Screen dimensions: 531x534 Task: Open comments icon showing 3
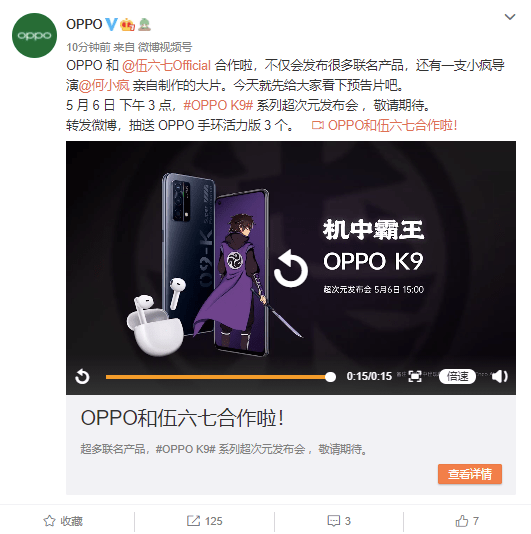point(333,521)
